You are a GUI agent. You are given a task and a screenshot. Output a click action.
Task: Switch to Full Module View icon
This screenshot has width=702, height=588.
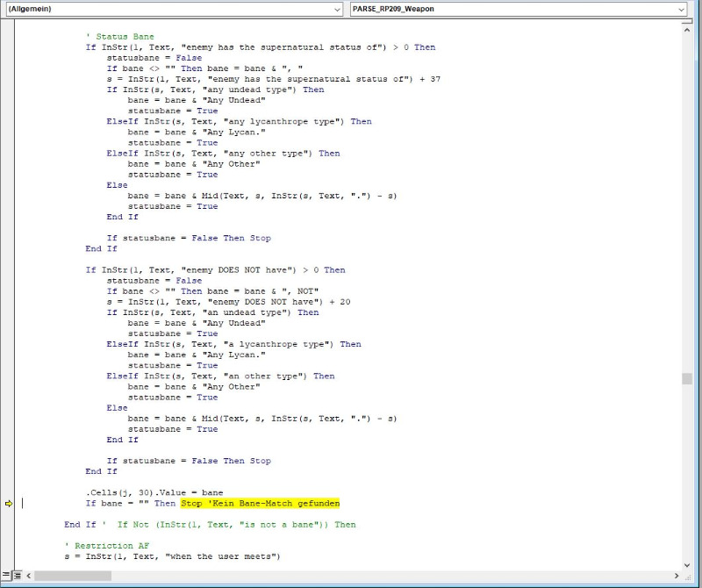17,576
